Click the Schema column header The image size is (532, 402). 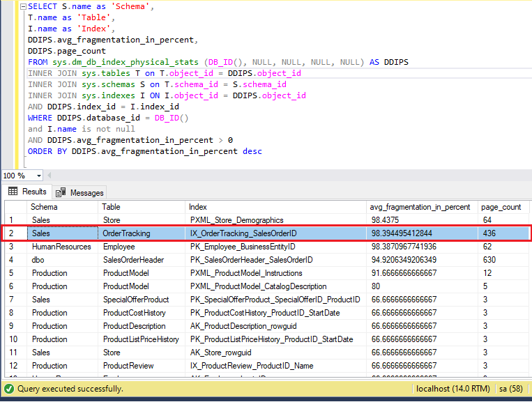[x=63, y=207]
